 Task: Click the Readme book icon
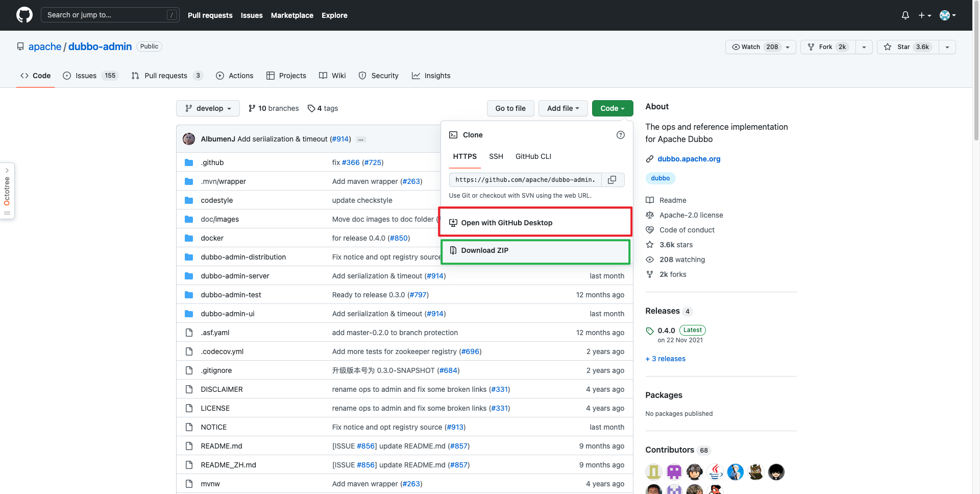click(650, 200)
